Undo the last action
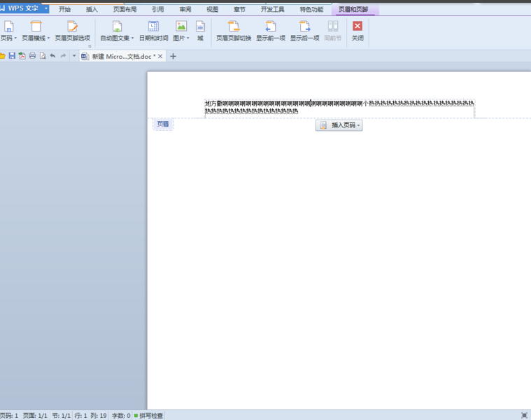This screenshot has width=531, height=420. pyautogui.click(x=53, y=56)
